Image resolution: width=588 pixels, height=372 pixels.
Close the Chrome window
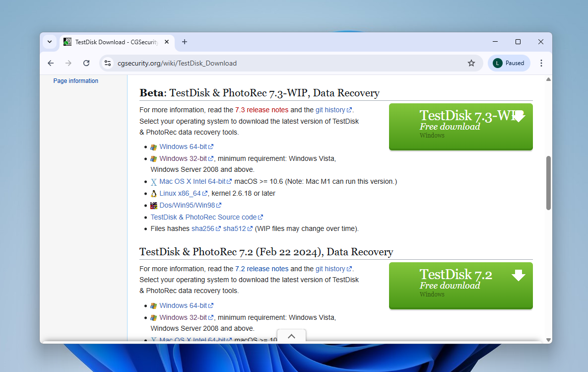click(x=541, y=42)
